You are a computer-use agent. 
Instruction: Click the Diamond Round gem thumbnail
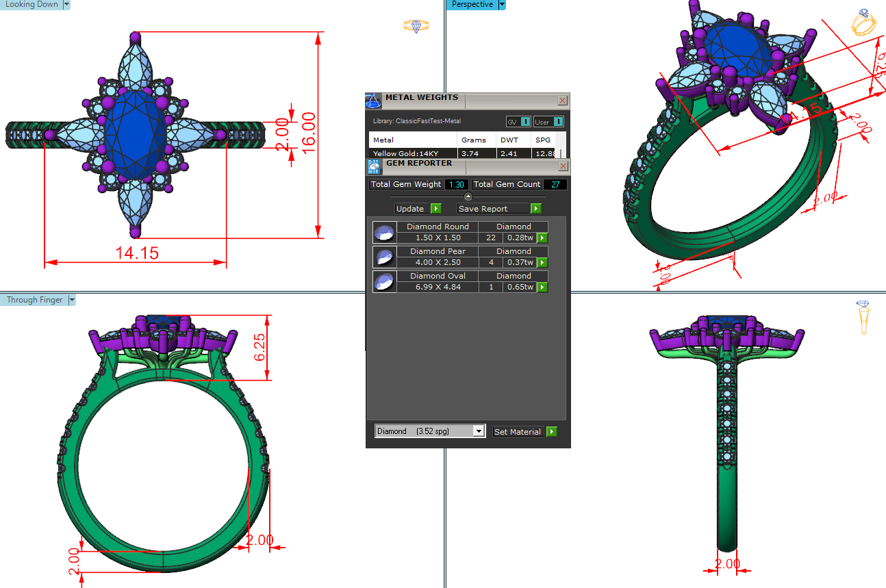pyautogui.click(x=384, y=233)
